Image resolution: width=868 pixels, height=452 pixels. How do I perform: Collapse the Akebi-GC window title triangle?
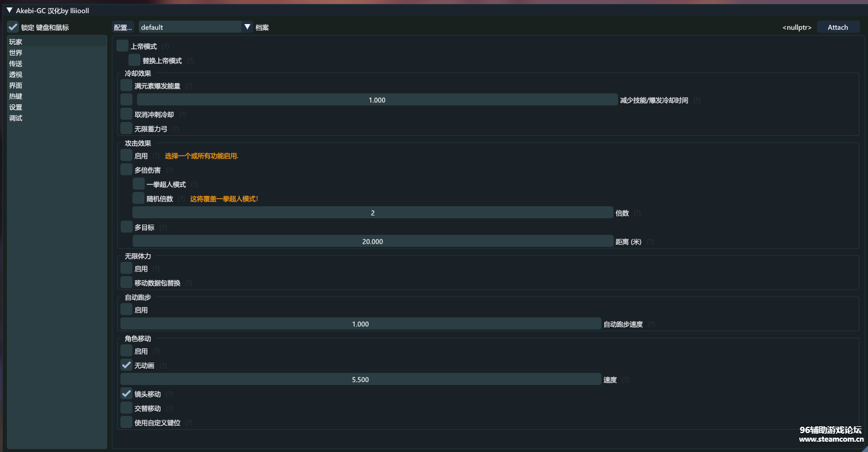pos(9,10)
